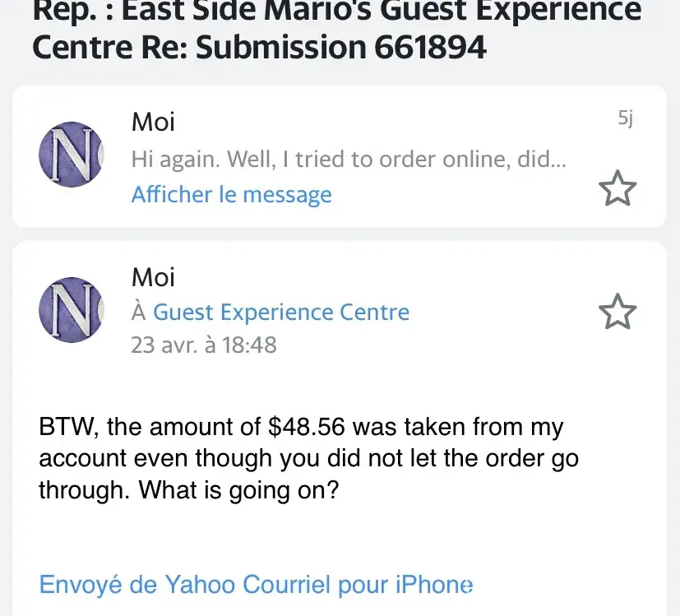Click the "5j" timestamp on first message

626,119
